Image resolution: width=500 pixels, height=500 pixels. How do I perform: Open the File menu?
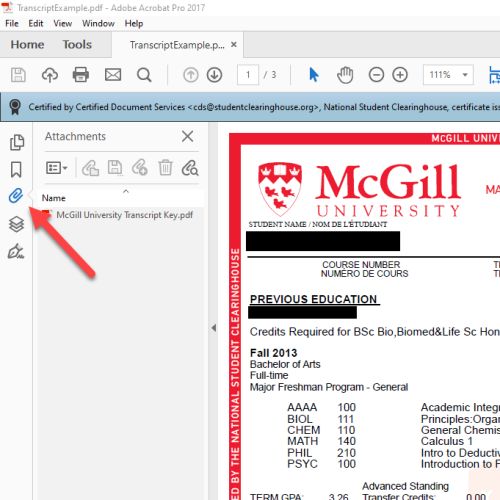coord(12,24)
